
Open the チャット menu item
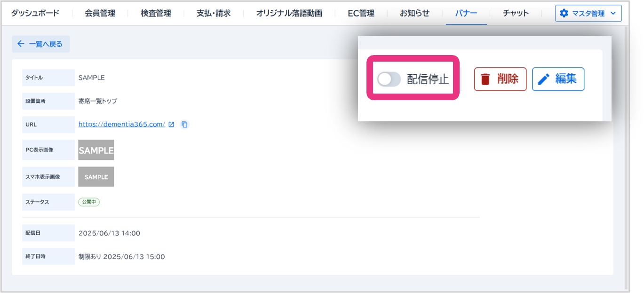[x=516, y=13]
